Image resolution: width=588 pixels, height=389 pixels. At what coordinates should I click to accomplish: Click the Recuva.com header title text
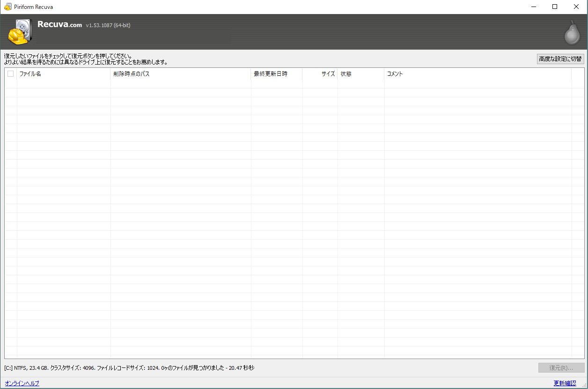pos(60,25)
